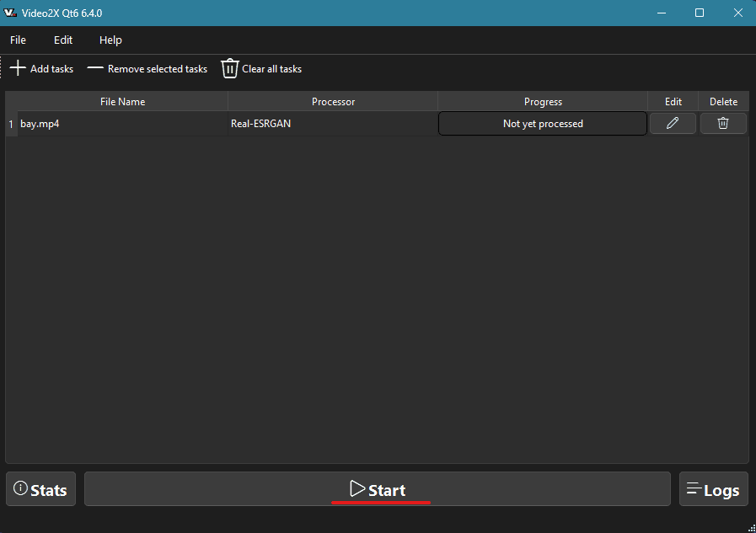Open the Edit menu in menu bar
The height and width of the screenshot is (533, 756).
click(63, 40)
